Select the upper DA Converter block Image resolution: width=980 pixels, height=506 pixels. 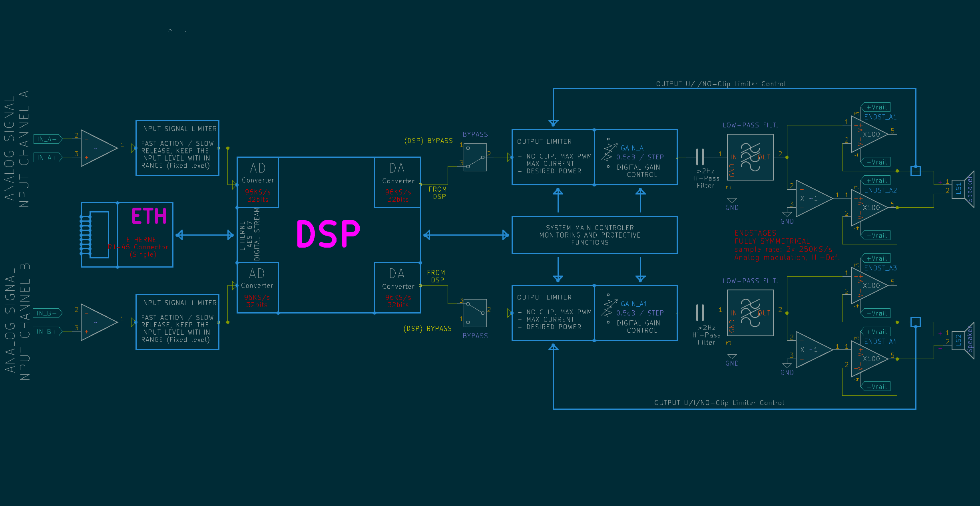pos(398,182)
